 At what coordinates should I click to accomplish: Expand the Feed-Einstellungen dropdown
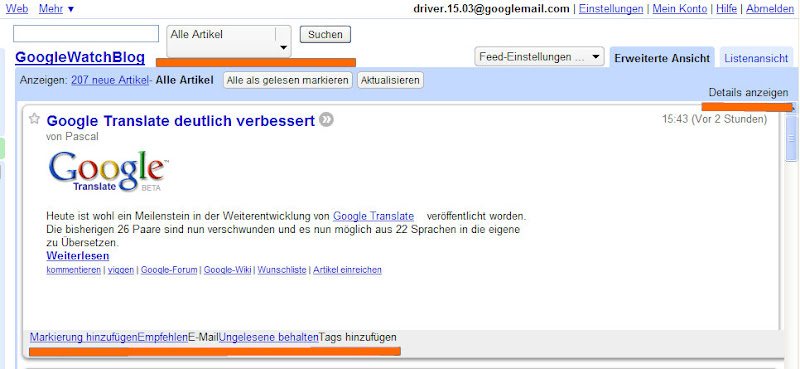(x=539, y=57)
